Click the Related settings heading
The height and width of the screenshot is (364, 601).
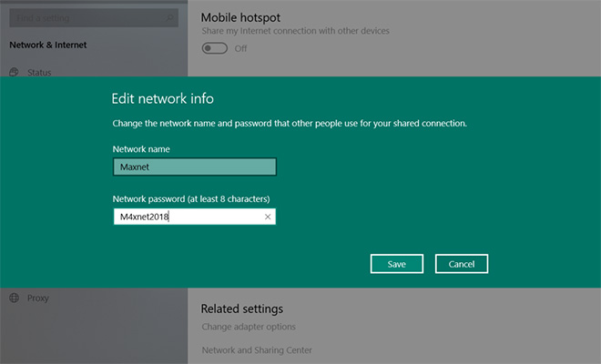point(241,309)
